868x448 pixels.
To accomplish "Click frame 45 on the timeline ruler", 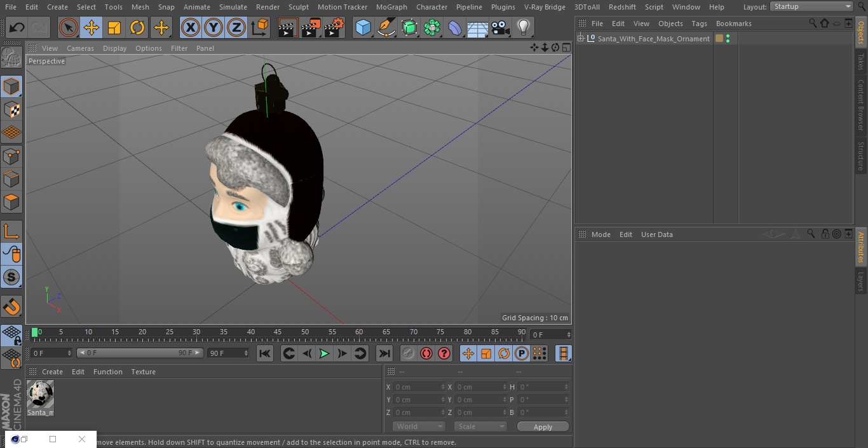I will point(278,332).
